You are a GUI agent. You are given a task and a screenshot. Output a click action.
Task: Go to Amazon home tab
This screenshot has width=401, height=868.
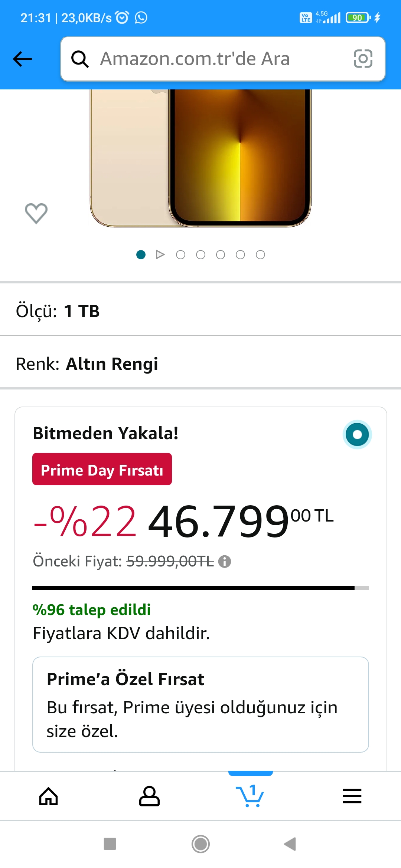tap(49, 796)
